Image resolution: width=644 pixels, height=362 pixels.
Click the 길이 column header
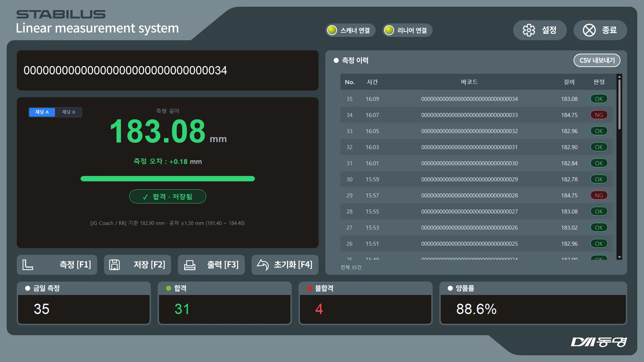[569, 82]
